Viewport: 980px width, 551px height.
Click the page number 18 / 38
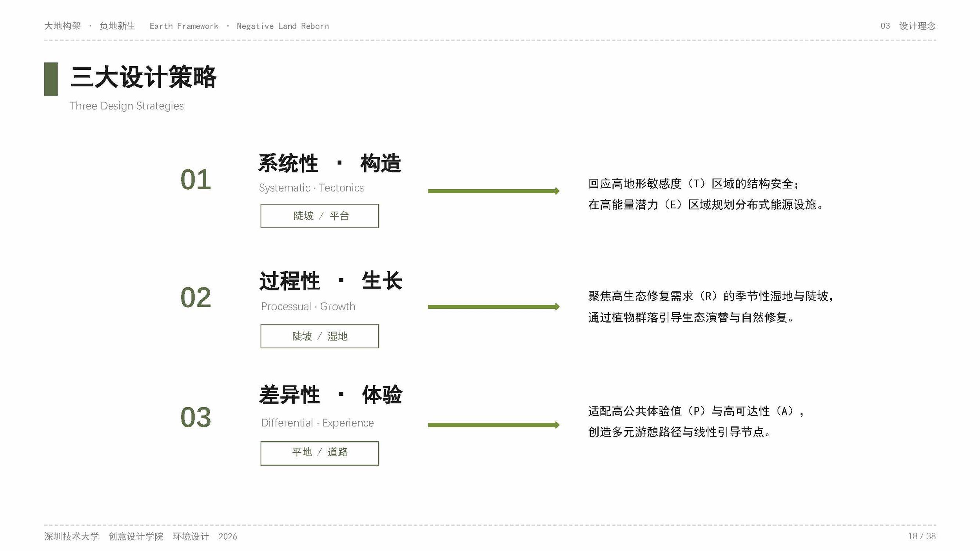[922, 536]
